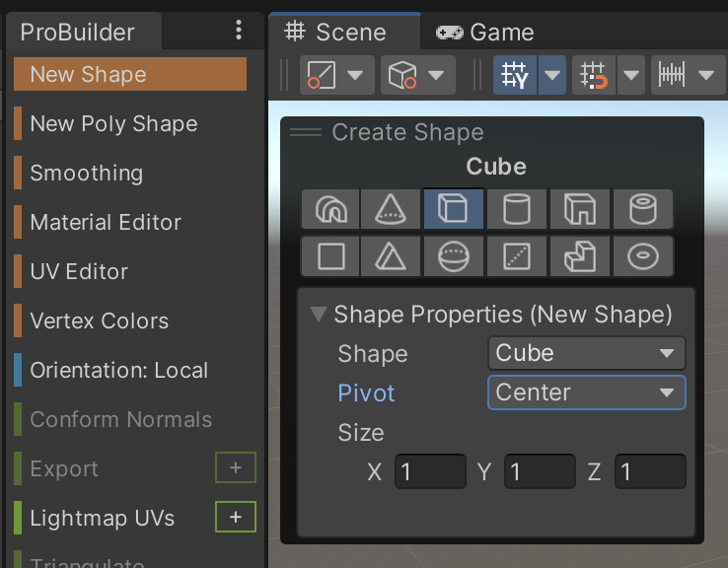The height and width of the screenshot is (568, 728).
Task: Open the Pivot dropdown set to Center
Action: 586,392
